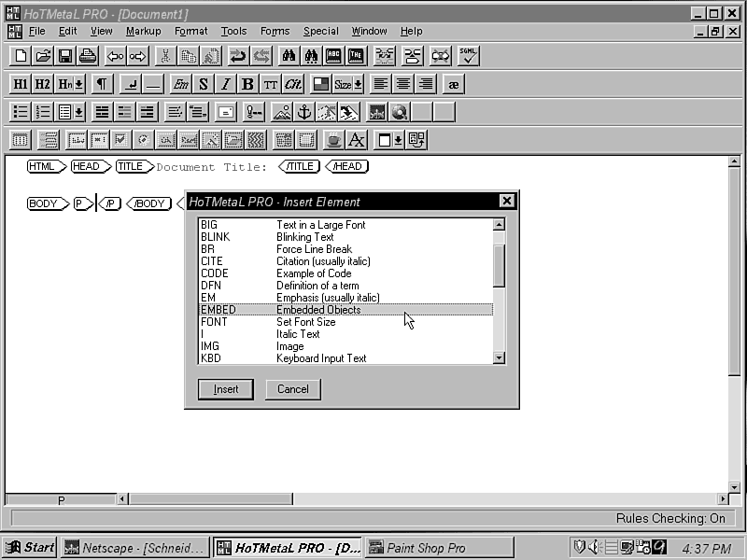747x560 pixels.
Task: Click element list scrollbar down arrow
Action: click(x=499, y=357)
